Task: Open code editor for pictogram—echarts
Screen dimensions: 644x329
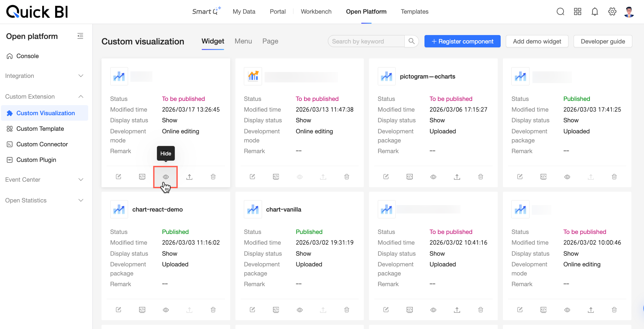Action: pyautogui.click(x=410, y=177)
